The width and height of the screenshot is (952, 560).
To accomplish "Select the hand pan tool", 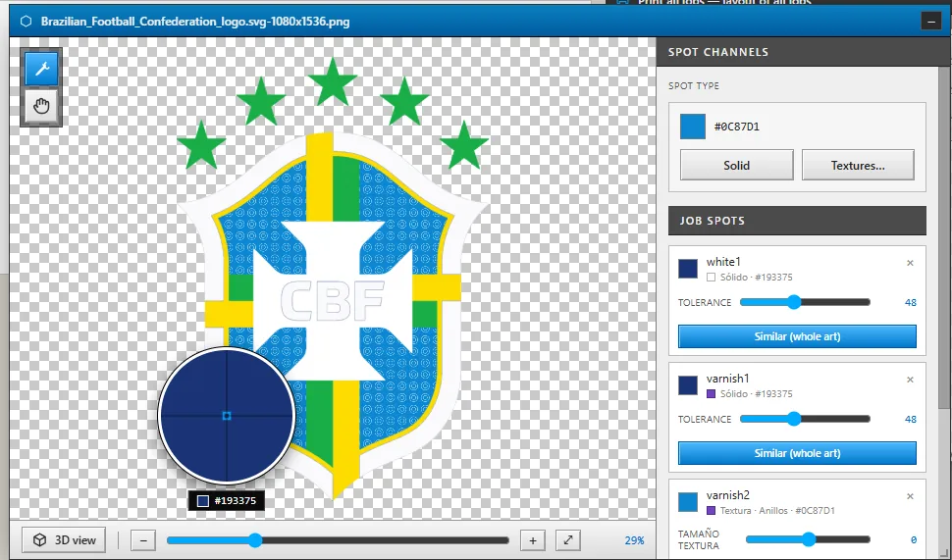I will [x=41, y=107].
